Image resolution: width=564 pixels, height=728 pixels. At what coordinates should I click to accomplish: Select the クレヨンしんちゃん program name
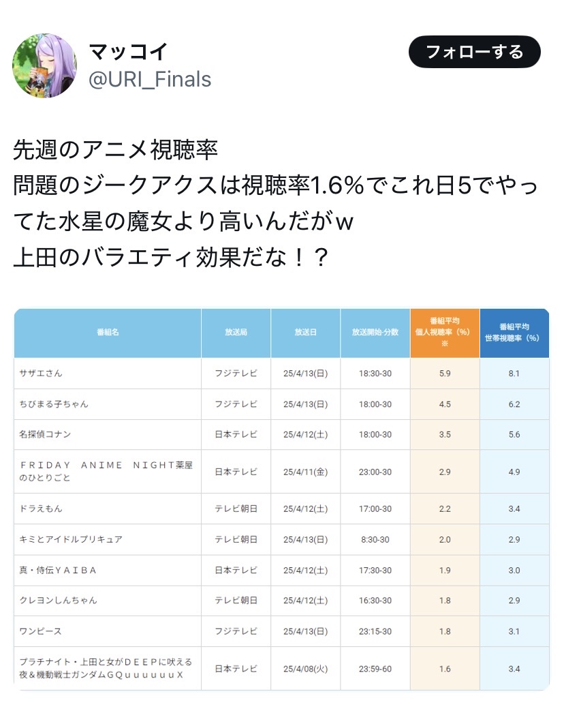[x=59, y=601]
